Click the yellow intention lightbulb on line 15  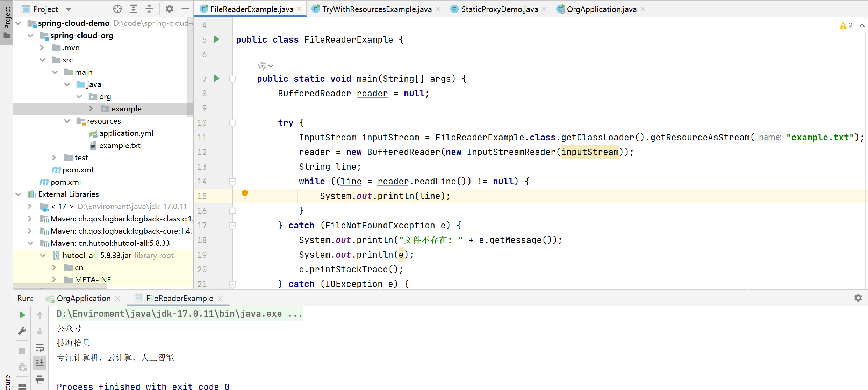[245, 194]
